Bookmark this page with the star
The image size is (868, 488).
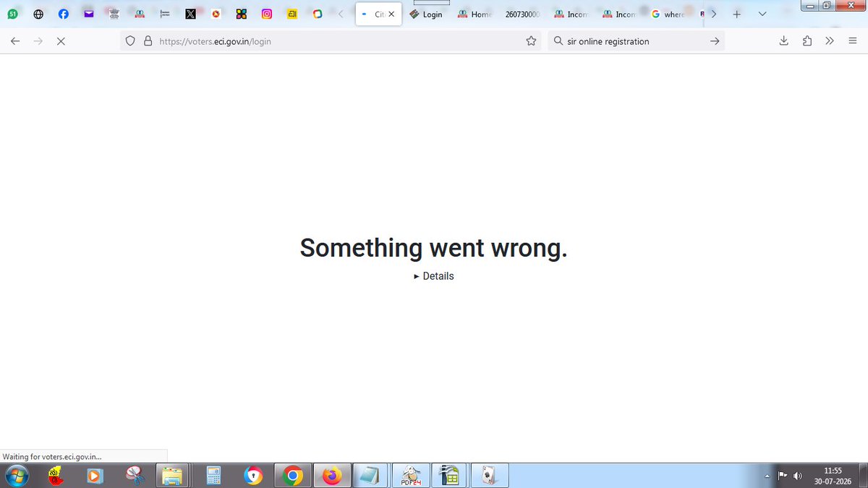click(531, 41)
